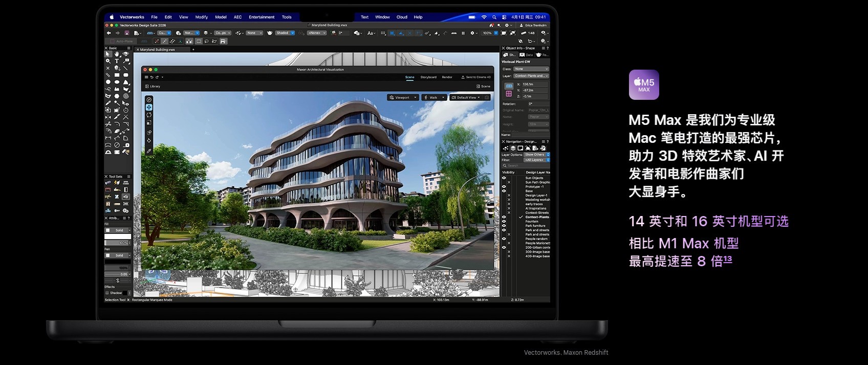Toggle visibility for Park furniture layer

coord(504,226)
